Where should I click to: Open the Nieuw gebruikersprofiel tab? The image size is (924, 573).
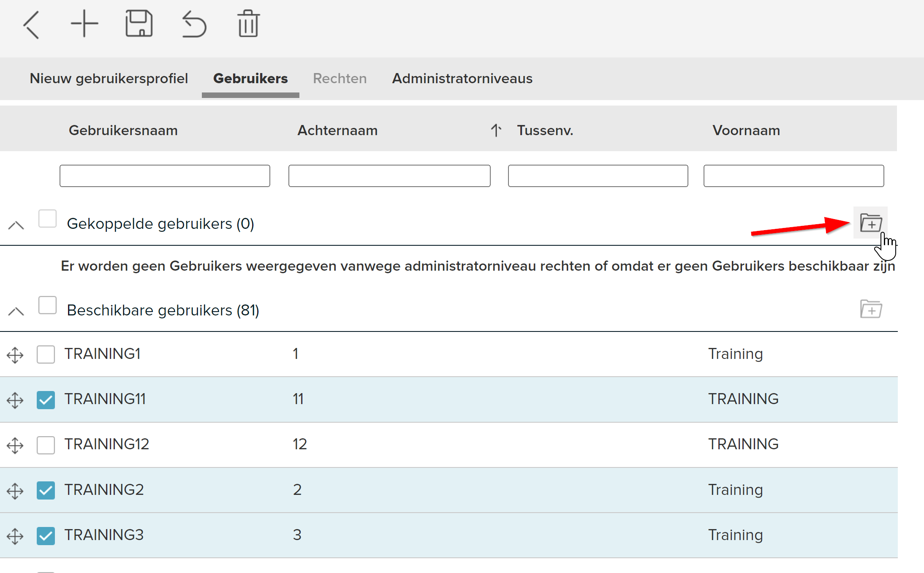(x=109, y=79)
